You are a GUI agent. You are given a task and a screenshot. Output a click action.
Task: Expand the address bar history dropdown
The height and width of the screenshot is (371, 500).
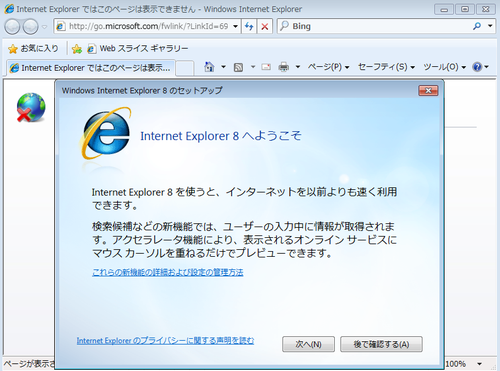[236, 26]
